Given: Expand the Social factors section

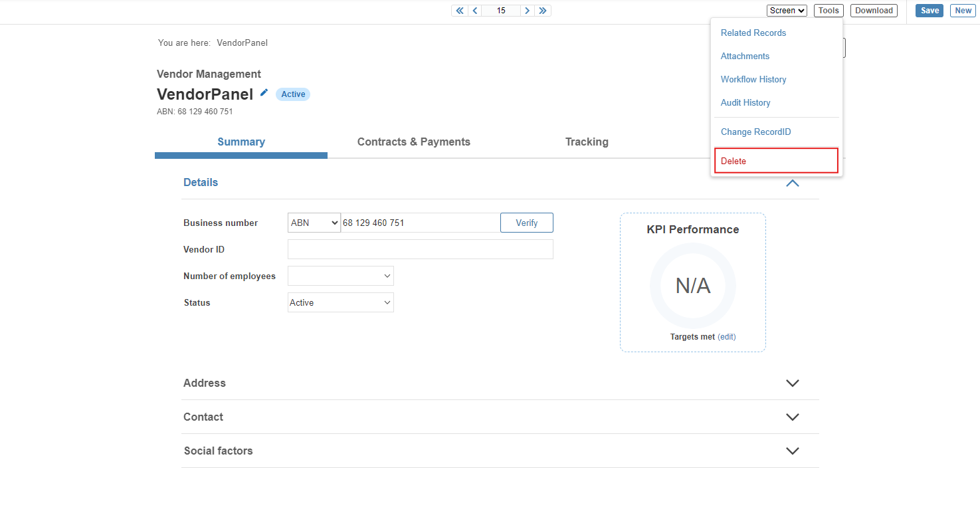Looking at the screenshot, I should 792,451.
